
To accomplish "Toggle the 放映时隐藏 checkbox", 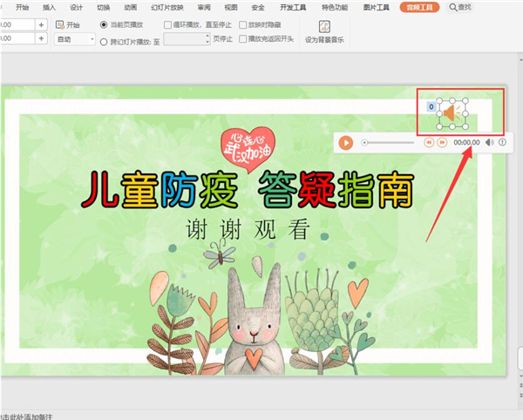I will 241,24.
